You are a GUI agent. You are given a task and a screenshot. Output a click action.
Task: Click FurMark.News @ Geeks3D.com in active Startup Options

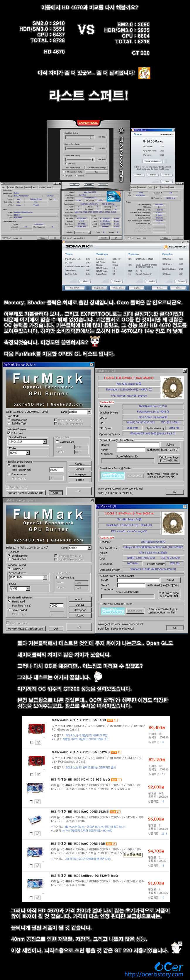tap(26, 493)
